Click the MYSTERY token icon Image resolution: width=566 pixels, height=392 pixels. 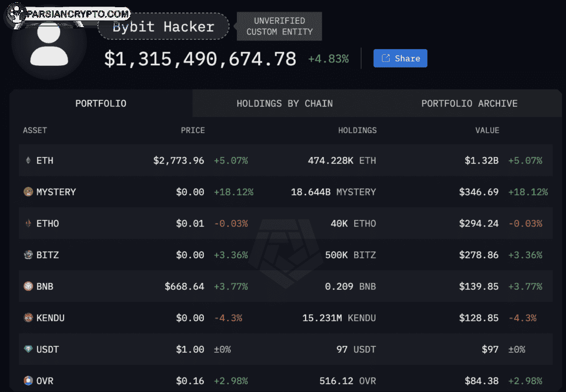coord(28,192)
